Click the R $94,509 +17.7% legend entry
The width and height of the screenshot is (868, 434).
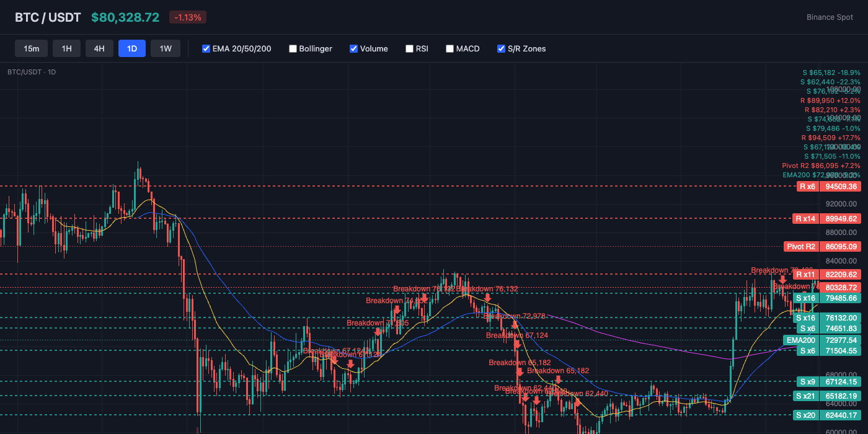coord(831,138)
